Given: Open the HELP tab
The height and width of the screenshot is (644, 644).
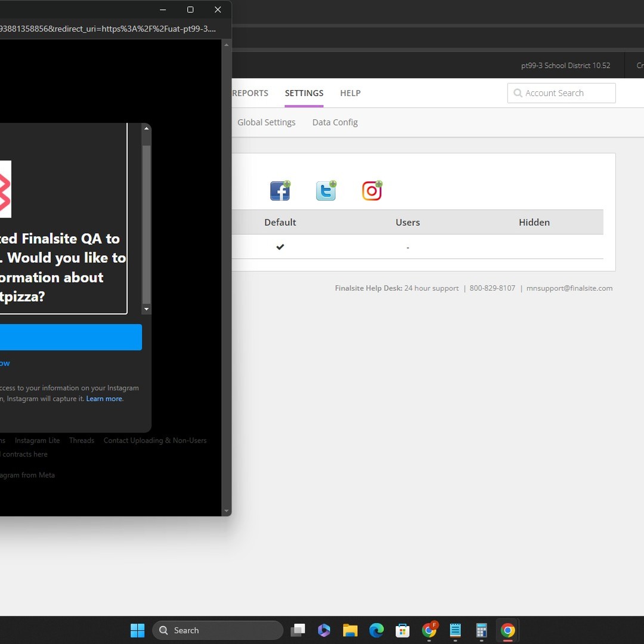Looking at the screenshot, I should (351, 93).
